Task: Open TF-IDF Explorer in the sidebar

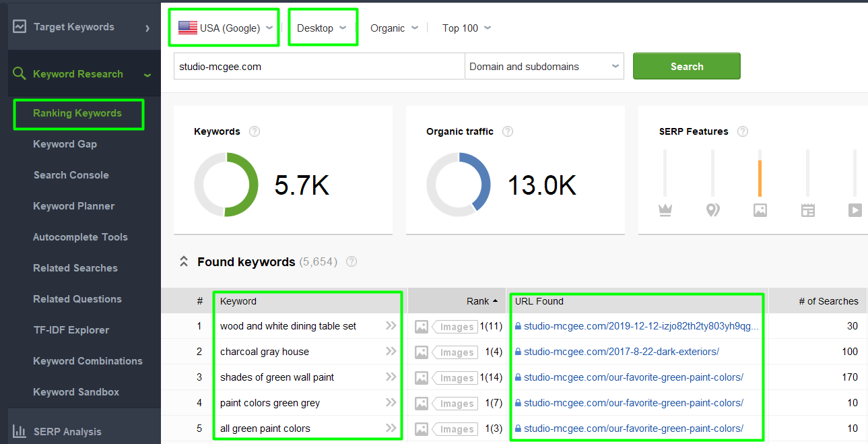Action: (x=71, y=330)
